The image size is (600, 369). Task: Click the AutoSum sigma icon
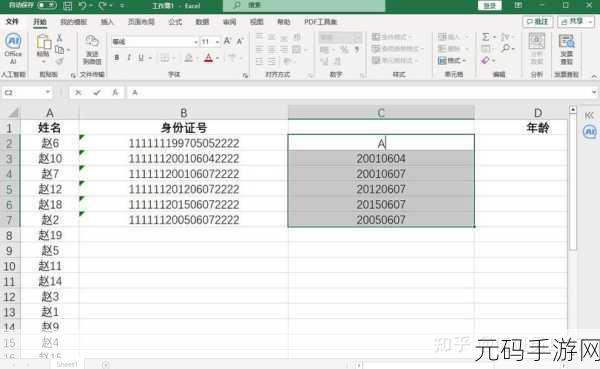click(486, 37)
